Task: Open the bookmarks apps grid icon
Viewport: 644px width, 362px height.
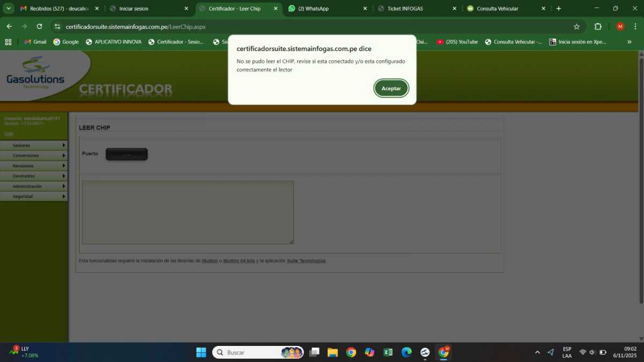Action: tap(8, 42)
